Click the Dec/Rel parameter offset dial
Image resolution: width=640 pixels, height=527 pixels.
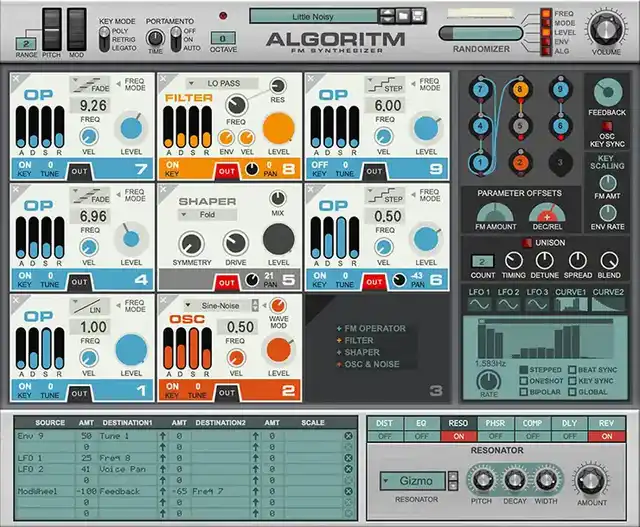[547, 213]
